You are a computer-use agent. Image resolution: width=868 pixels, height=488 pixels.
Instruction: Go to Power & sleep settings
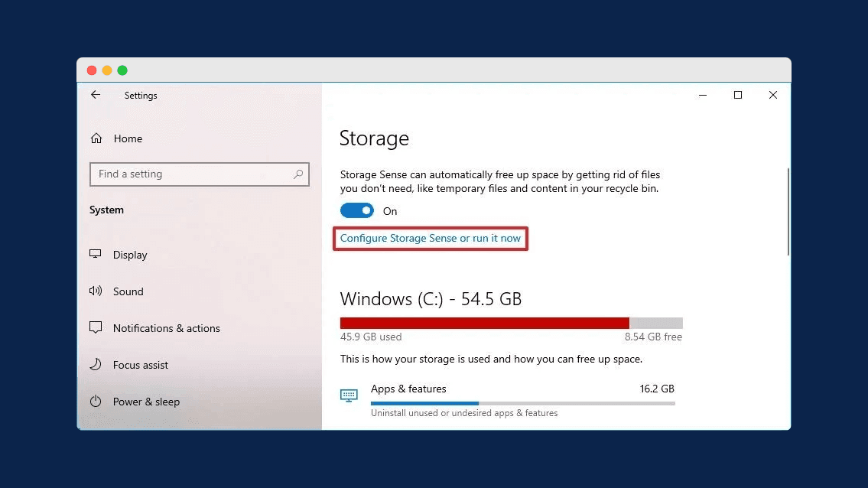pos(146,402)
